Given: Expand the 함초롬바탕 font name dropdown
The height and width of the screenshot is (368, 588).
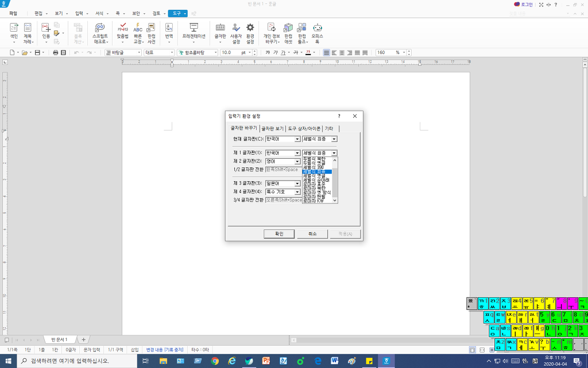Looking at the screenshot, I should (x=216, y=52).
